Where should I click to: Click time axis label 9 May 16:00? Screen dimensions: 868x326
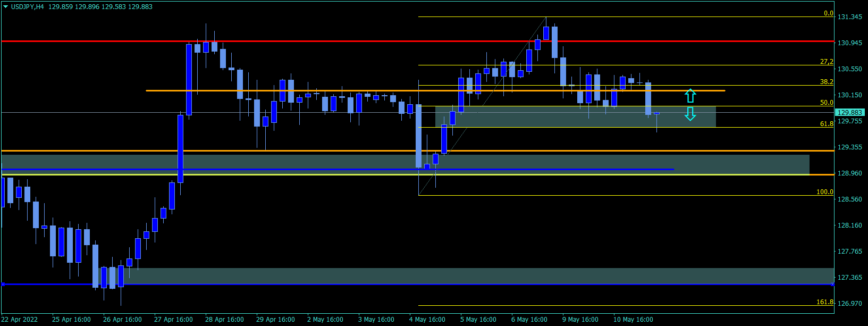(580, 320)
